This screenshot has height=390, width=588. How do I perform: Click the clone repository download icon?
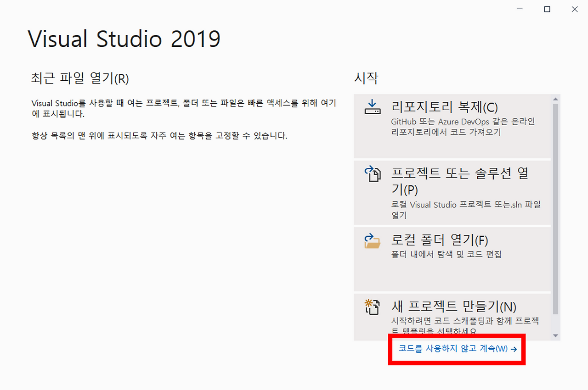pyautogui.click(x=373, y=107)
